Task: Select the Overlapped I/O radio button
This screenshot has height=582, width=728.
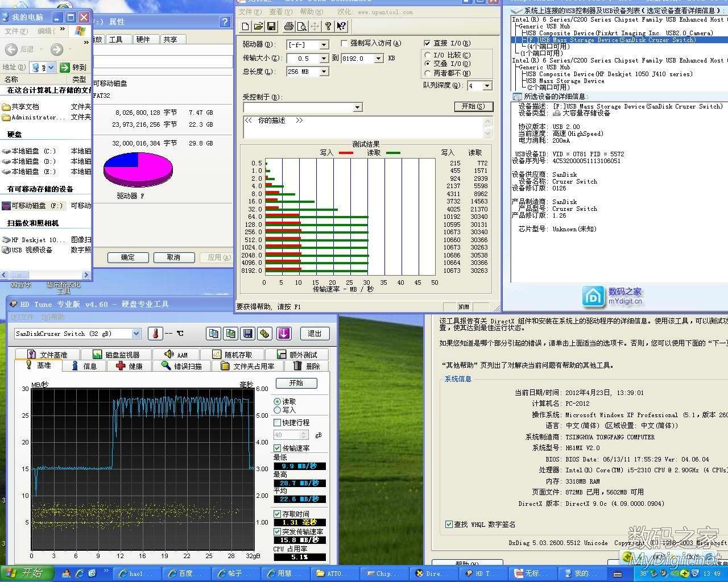Action: pos(428,64)
